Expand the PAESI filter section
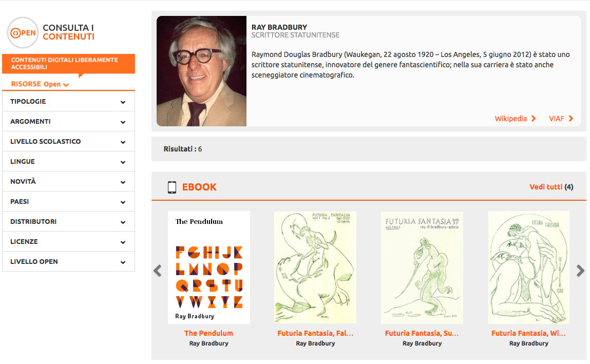This screenshot has height=364, width=590. point(68,202)
